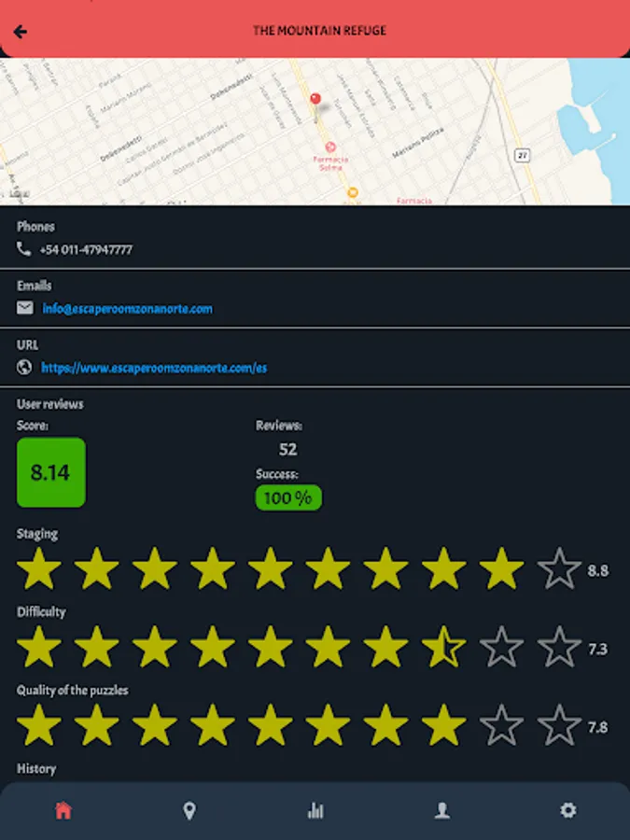This screenshot has height=840, width=630.
Task: Go back using the arrow icon
Action: (x=21, y=32)
